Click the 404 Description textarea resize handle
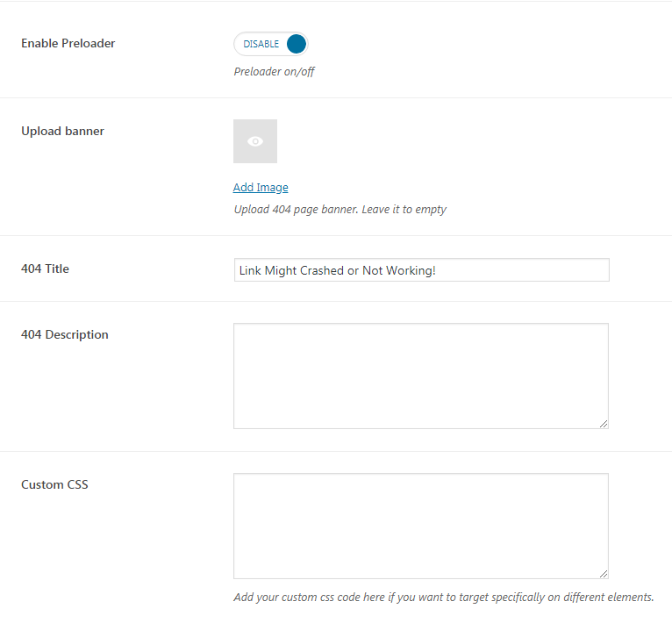 (x=604, y=424)
